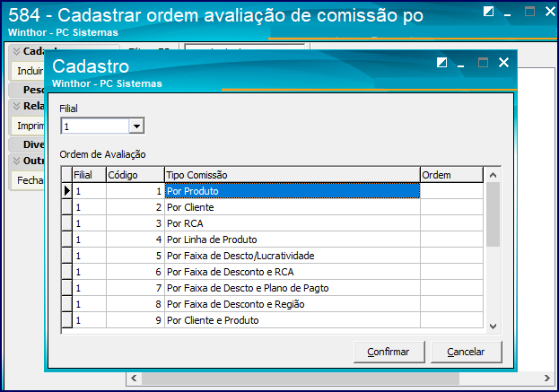Click main window horizontal scrollbar thumb
Screen dimensions: 559x392
(x=301, y=379)
